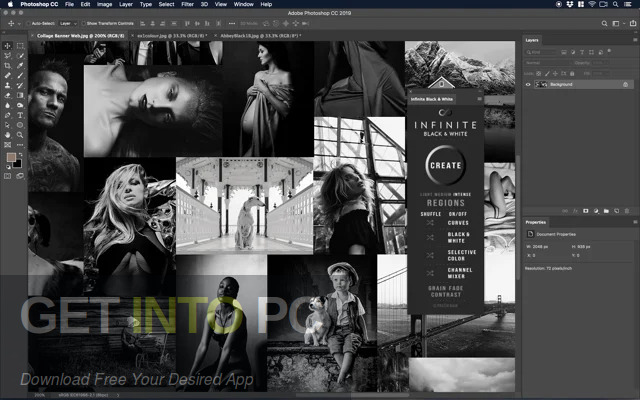640x400 pixels.
Task: Select the Brush tool
Action: [x=20, y=76]
